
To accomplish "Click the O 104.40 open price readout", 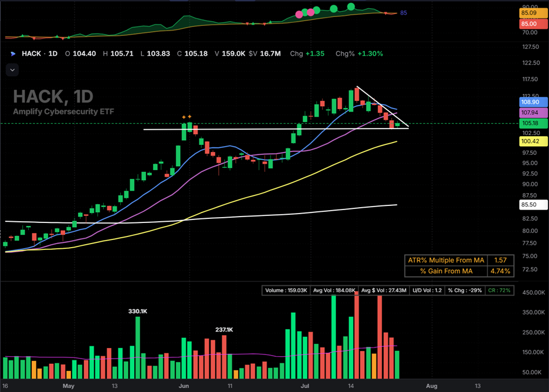I will (80, 53).
